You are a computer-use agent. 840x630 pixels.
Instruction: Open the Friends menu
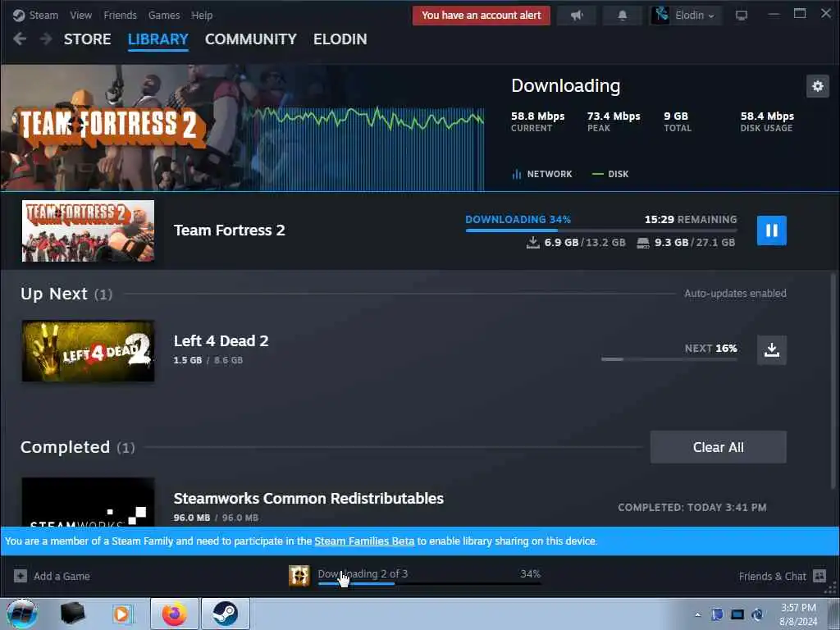[x=120, y=15]
